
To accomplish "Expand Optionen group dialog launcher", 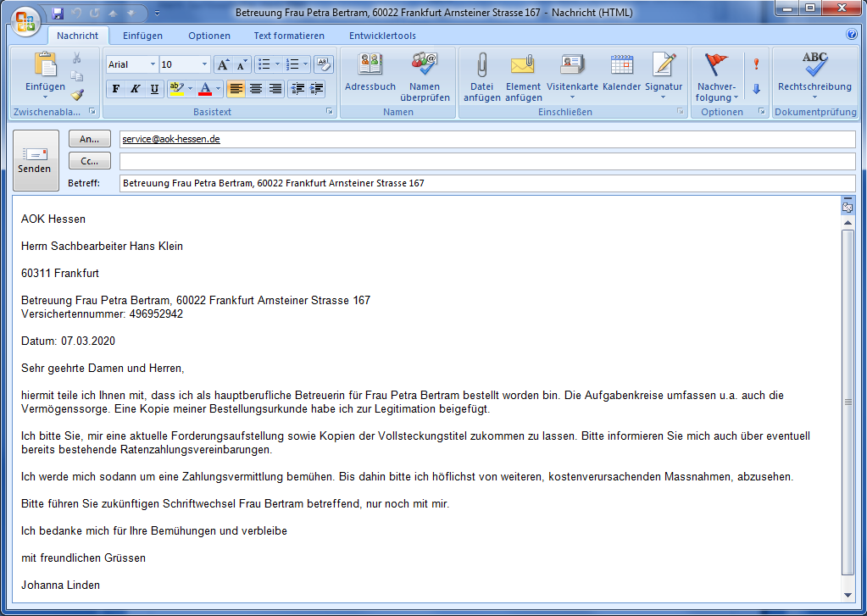I will pos(762,111).
